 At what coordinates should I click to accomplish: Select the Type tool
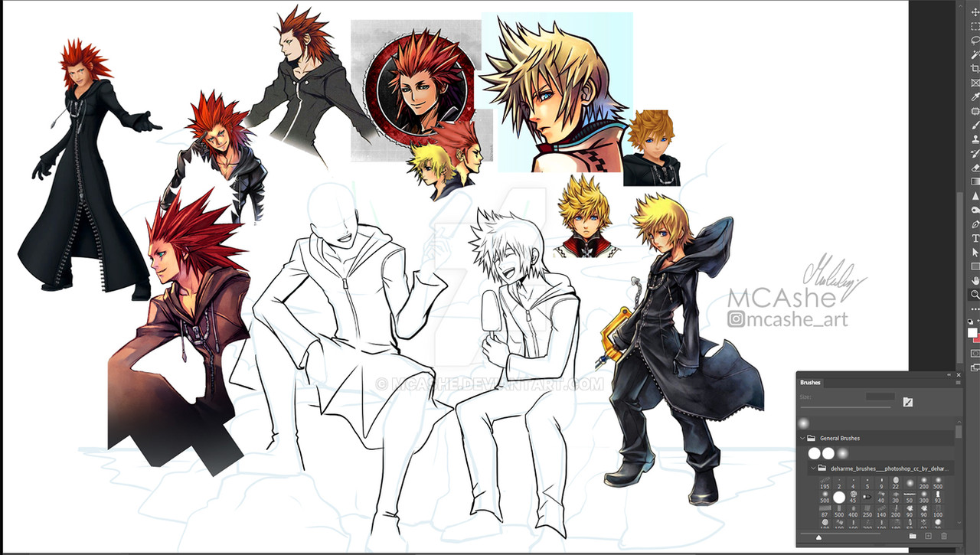975,237
